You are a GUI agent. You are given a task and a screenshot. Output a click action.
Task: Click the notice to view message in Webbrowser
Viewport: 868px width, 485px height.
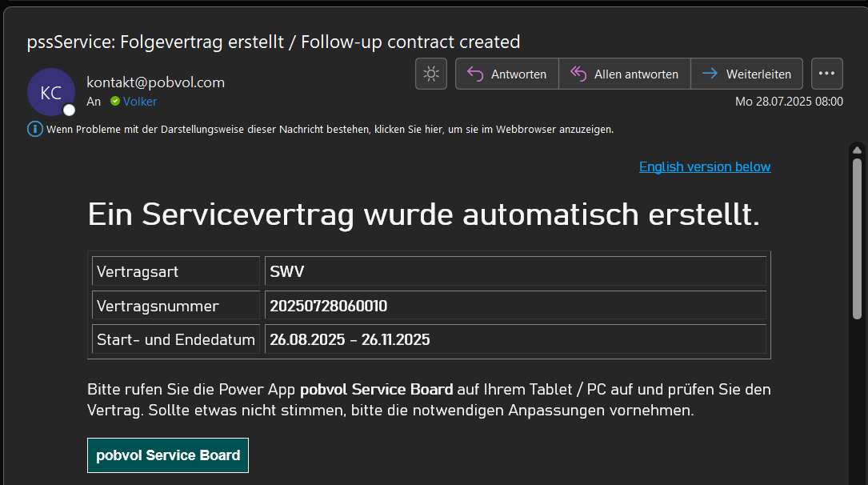click(330, 129)
